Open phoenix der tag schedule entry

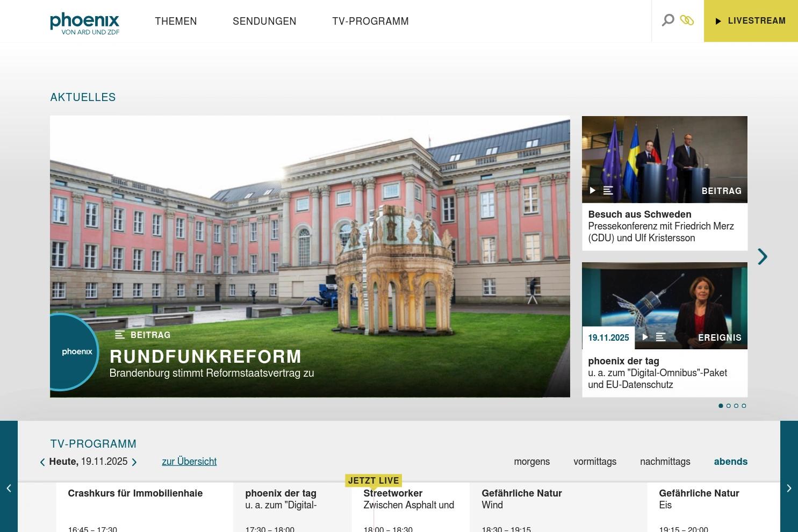pos(292,507)
